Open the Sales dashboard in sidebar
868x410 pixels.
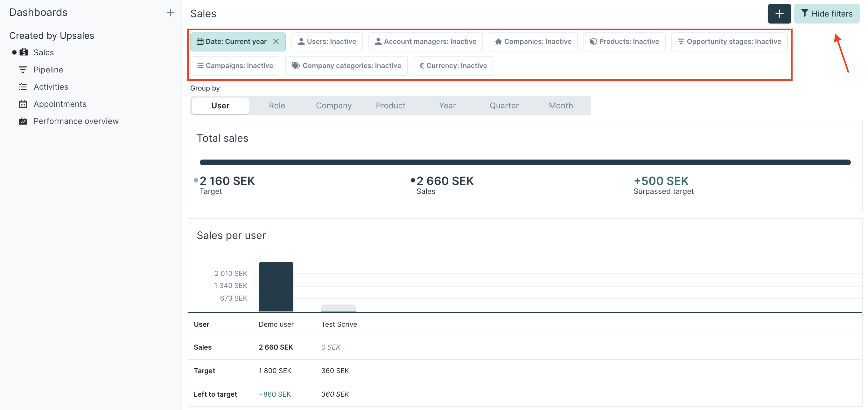point(44,52)
